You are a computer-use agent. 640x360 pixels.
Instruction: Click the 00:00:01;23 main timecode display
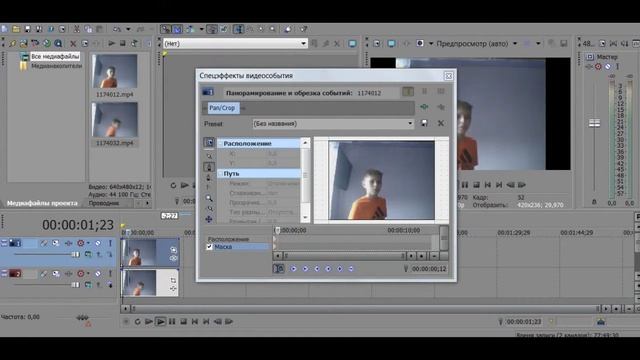78,225
